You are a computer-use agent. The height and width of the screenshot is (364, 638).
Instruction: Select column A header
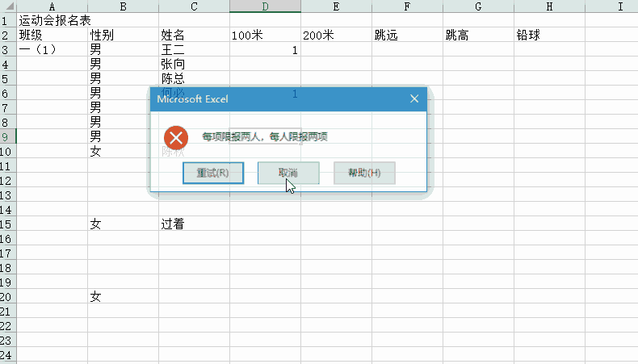coord(52,6)
